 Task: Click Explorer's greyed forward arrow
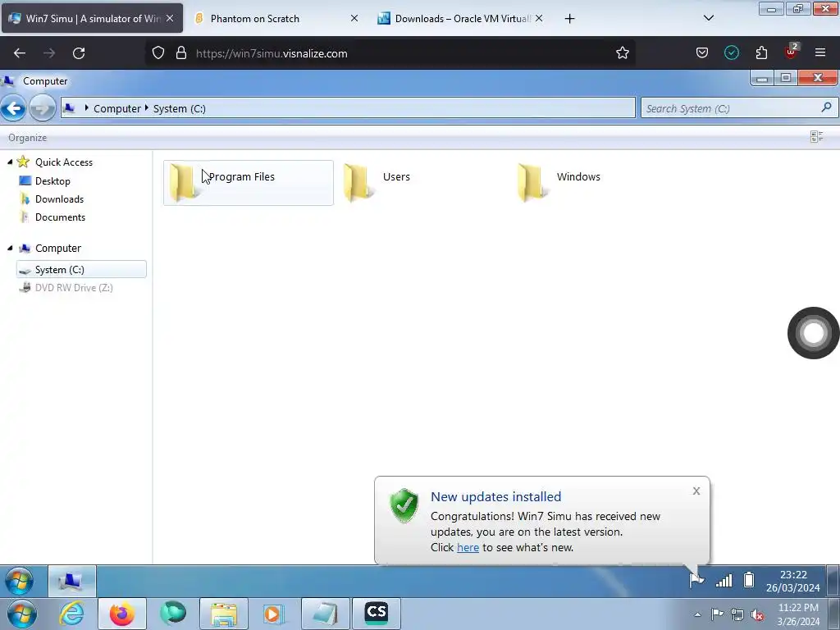tap(43, 108)
